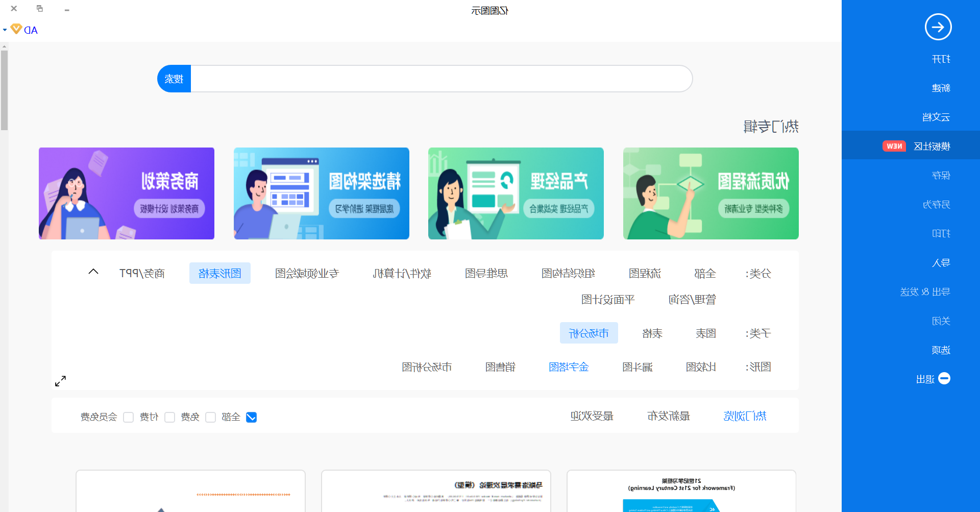Open the 打开 sidebar menu item

941,59
